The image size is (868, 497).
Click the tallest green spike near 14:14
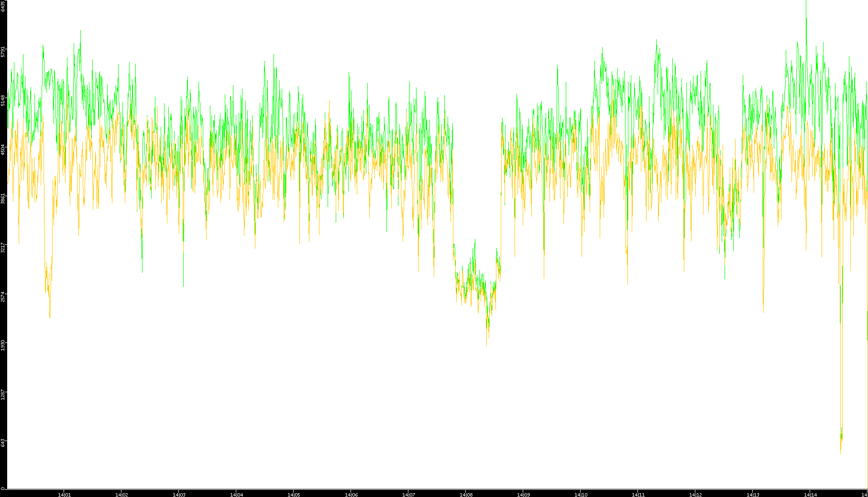click(x=806, y=19)
